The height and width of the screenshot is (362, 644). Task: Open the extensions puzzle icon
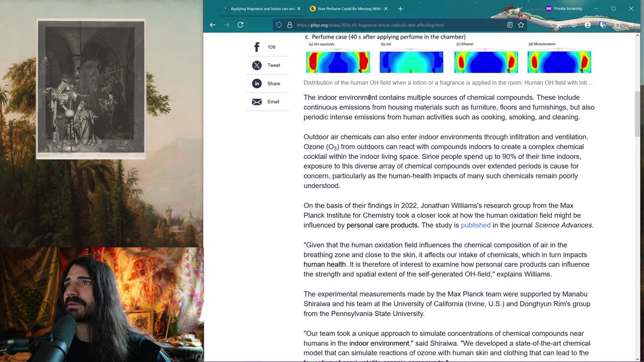617,25
